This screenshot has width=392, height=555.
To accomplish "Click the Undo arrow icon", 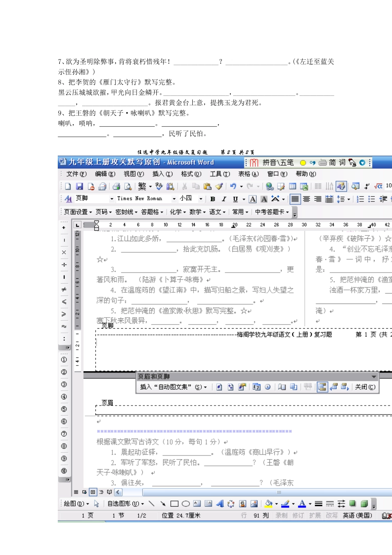I will [x=233, y=187].
